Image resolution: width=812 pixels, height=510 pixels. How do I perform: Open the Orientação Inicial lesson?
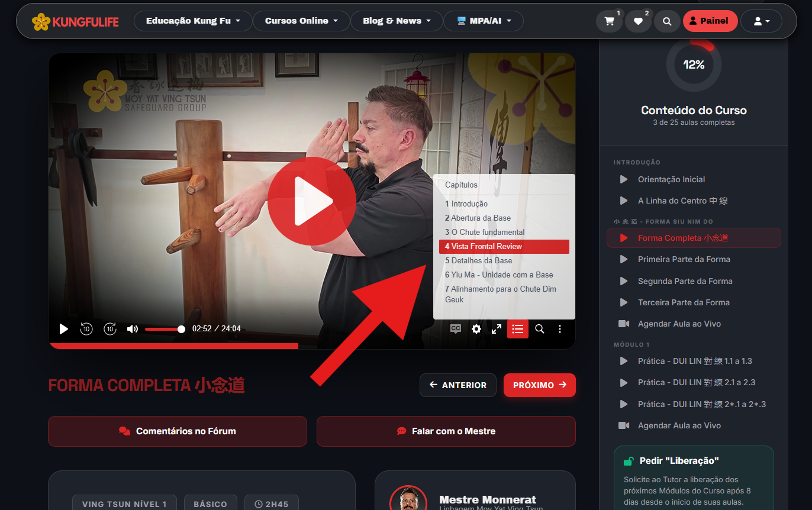pos(694,179)
